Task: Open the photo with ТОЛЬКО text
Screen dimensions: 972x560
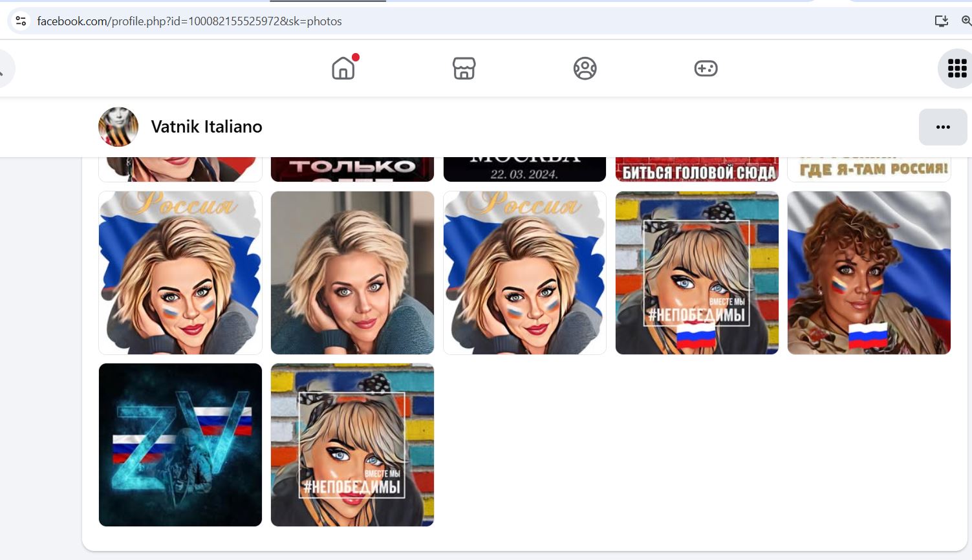Action: coord(352,169)
